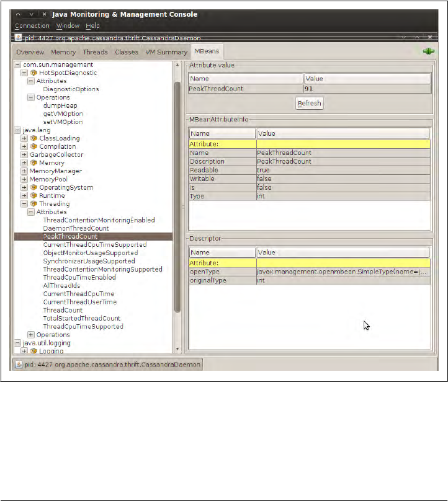Select ThreadContentionMonitoringEnabled attribute
Screen dimensions: 448x501
click(x=99, y=220)
